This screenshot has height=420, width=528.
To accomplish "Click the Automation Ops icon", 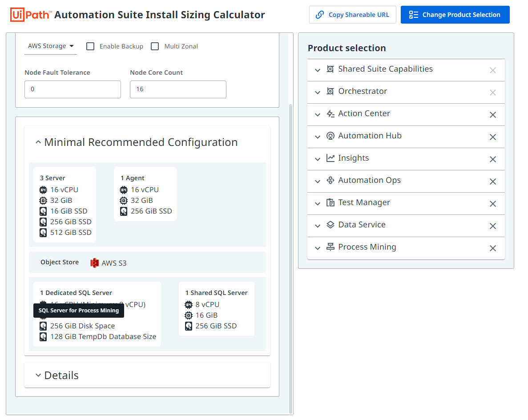I will [x=330, y=181].
